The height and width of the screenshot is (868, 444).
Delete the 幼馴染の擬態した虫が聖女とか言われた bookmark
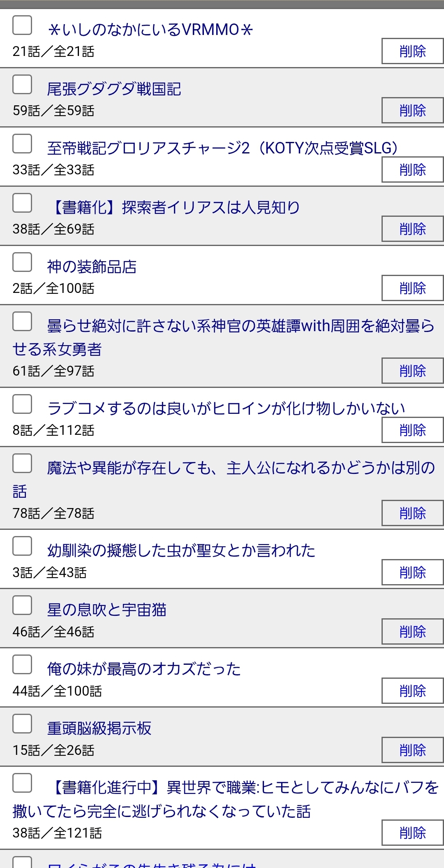pos(412,572)
